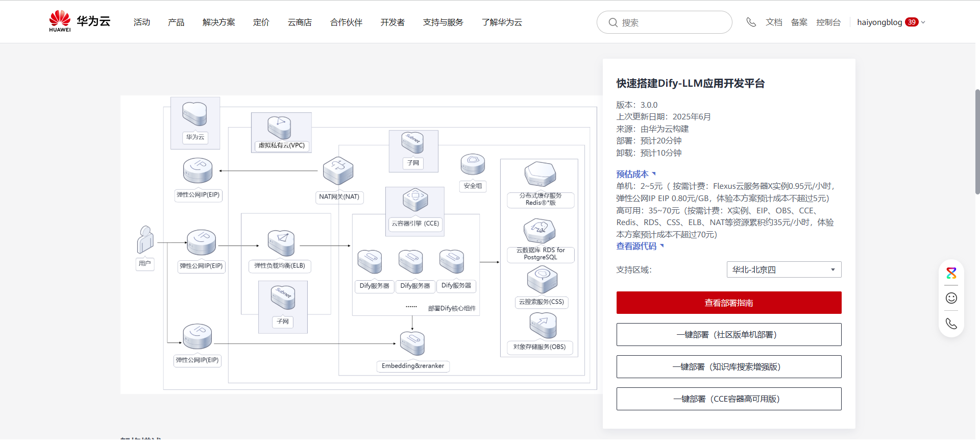Click the page vertical scrollbar

click(x=977, y=142)
